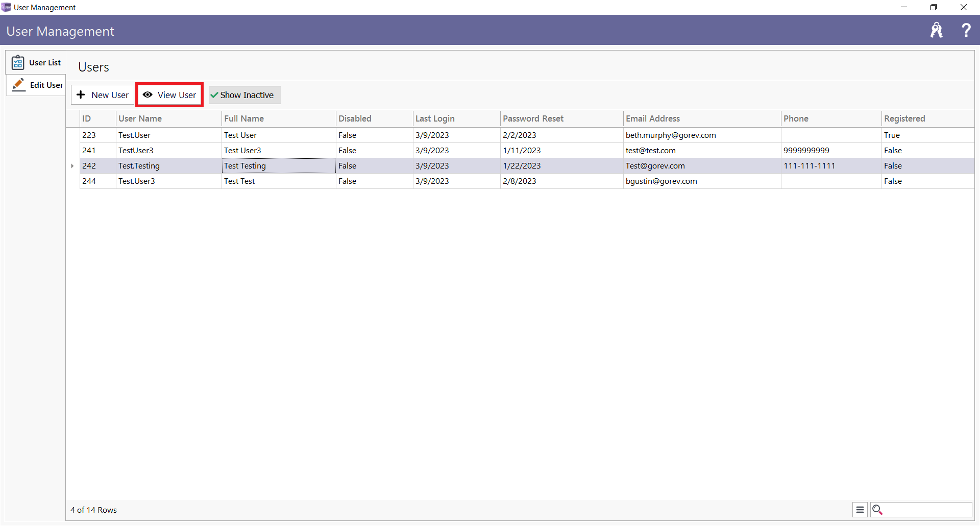The width and height of the screenshot is (980, 526).
Task: Select the row with user name Test.User
Action: pyautogui.click(x=527, y=135)
